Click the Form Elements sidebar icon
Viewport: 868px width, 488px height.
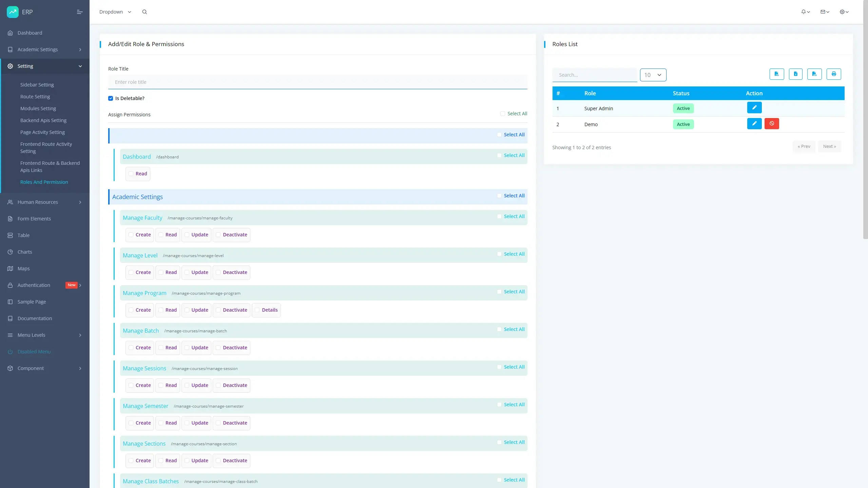(10, 219)
